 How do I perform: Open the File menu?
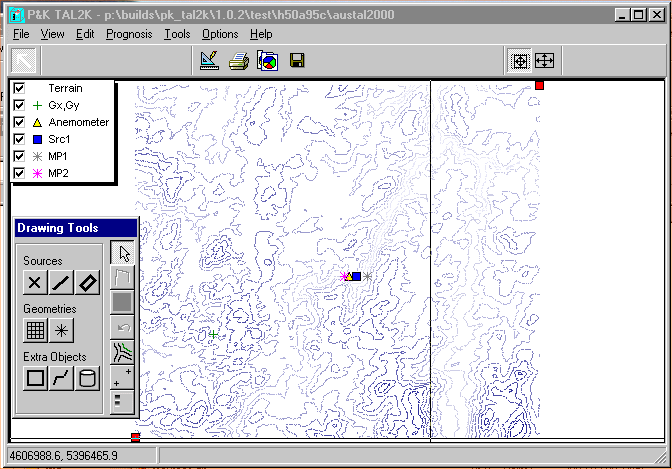point(21,34)
